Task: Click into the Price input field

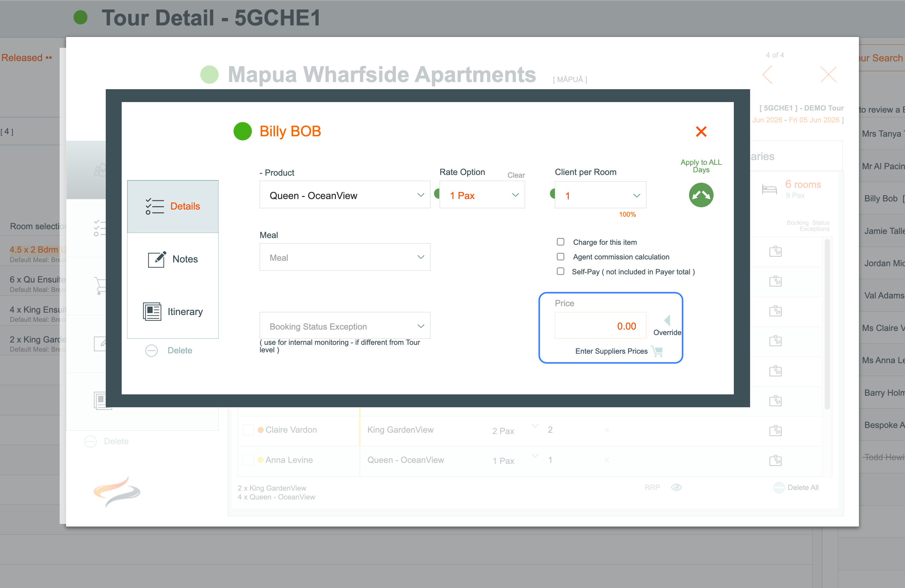Action: [x=600, y=326]
